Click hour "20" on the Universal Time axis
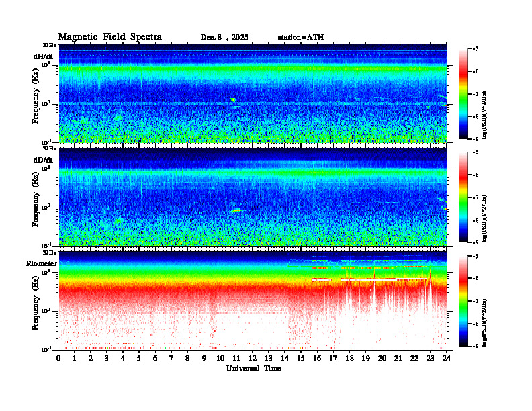 [382, 359]
